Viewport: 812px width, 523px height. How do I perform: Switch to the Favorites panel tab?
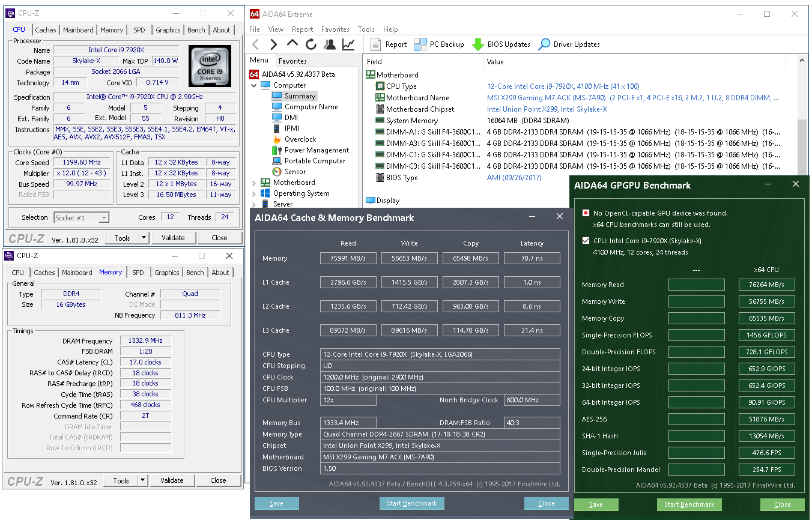point(292,61)
